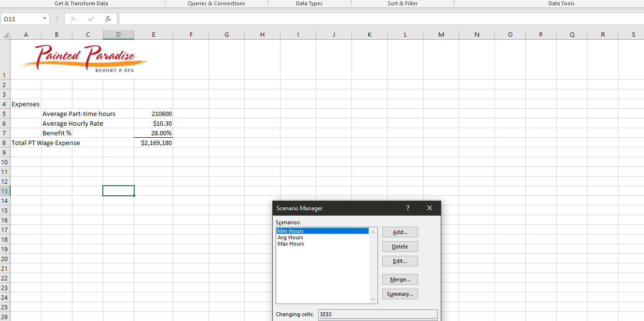The width and height of the screenshot is (644, 321).
Task: Click the Edit... scenario button
Action: [400, 261]
